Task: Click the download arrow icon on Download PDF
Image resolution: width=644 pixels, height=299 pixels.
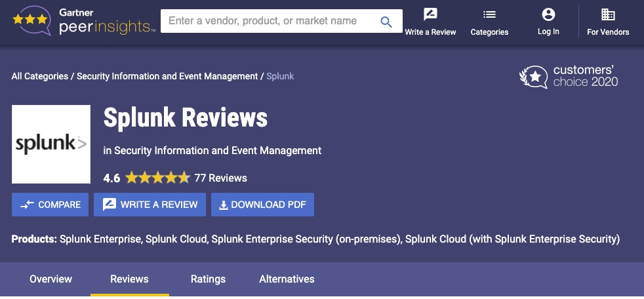Action: [x=224, y=205]
